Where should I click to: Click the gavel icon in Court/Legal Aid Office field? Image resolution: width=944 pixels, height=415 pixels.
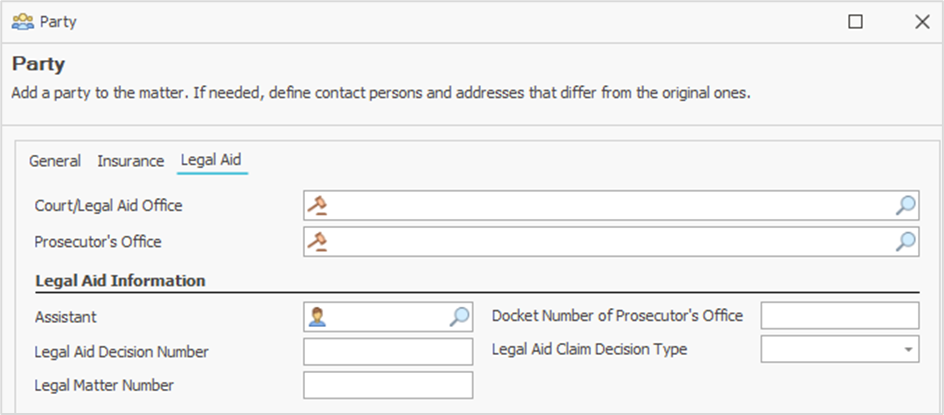[318, 206]
